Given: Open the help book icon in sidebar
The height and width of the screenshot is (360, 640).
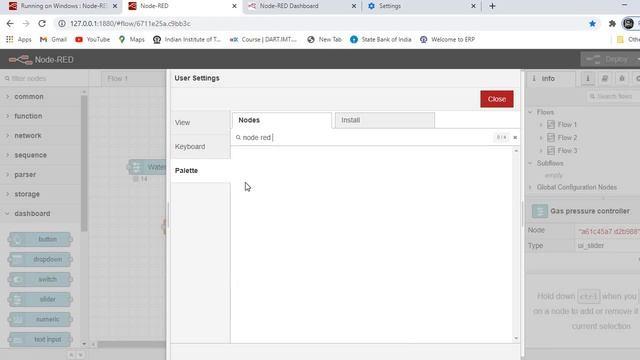Looking at the screenshot, I should coord(604,78).
